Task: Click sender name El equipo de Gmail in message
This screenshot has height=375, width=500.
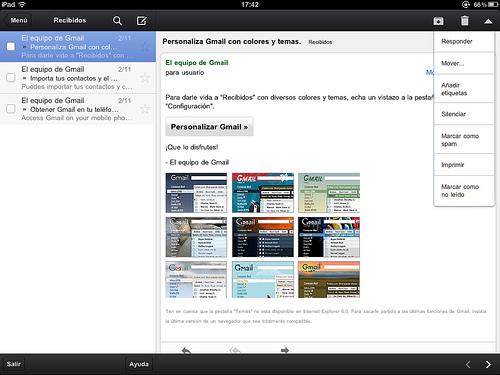Action: tap(197, 63)
